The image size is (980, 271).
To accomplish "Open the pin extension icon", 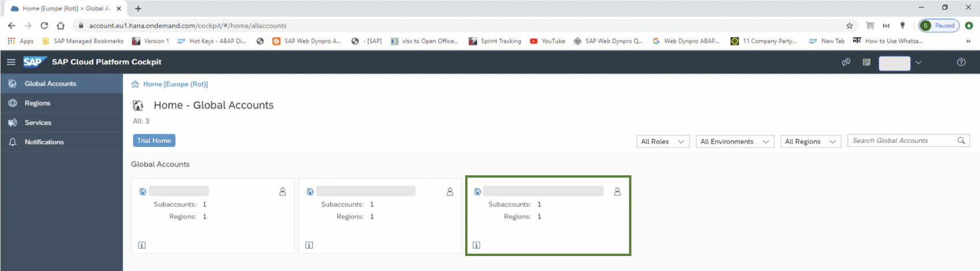I will click(x=903, y=25).
